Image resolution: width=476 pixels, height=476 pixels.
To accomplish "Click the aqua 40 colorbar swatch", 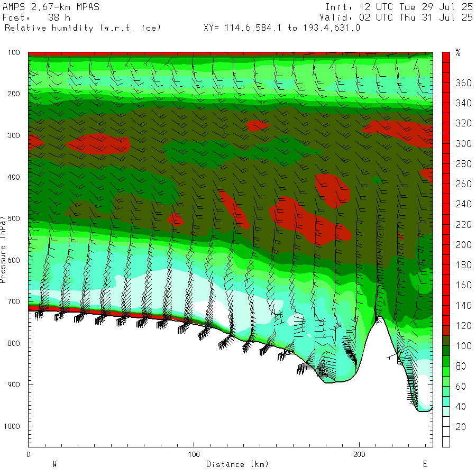I will click(446, 401).
